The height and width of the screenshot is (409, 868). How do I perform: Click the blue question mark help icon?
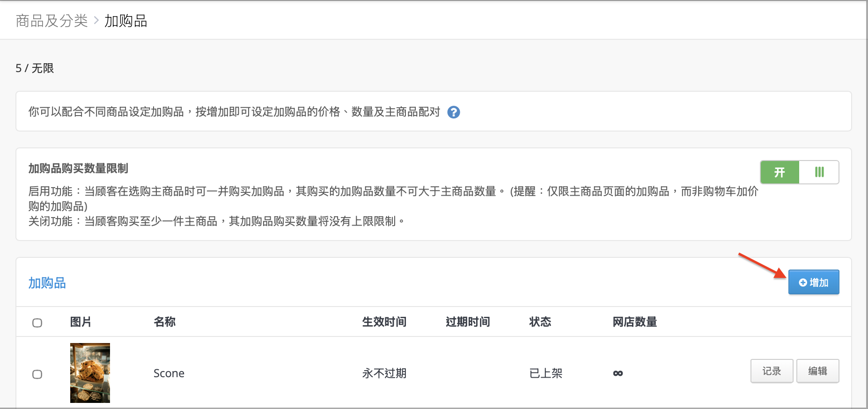(454, 112)
